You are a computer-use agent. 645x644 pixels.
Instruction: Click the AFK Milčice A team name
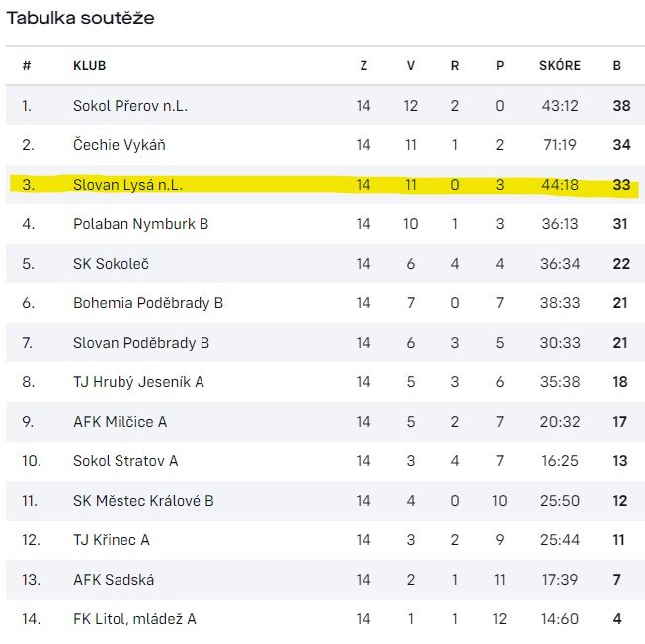120,422
